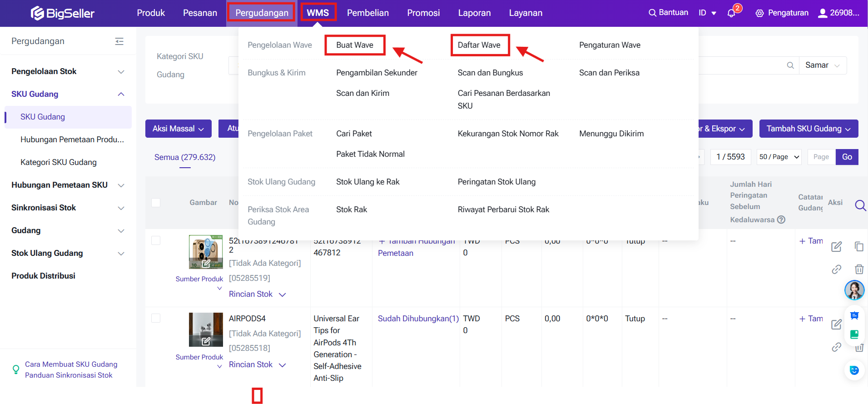The image size is (868, 404).
Task: Open the user account 26908 menu
Action: [x=838, y=13]
